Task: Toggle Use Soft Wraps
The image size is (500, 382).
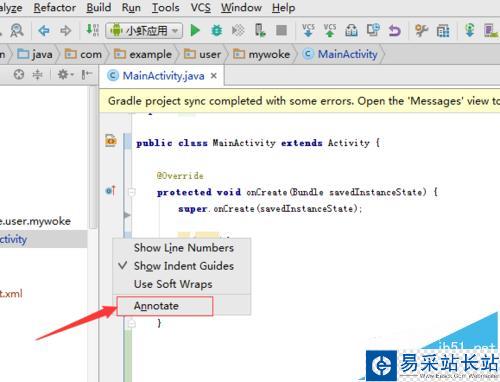Action: 182,284
